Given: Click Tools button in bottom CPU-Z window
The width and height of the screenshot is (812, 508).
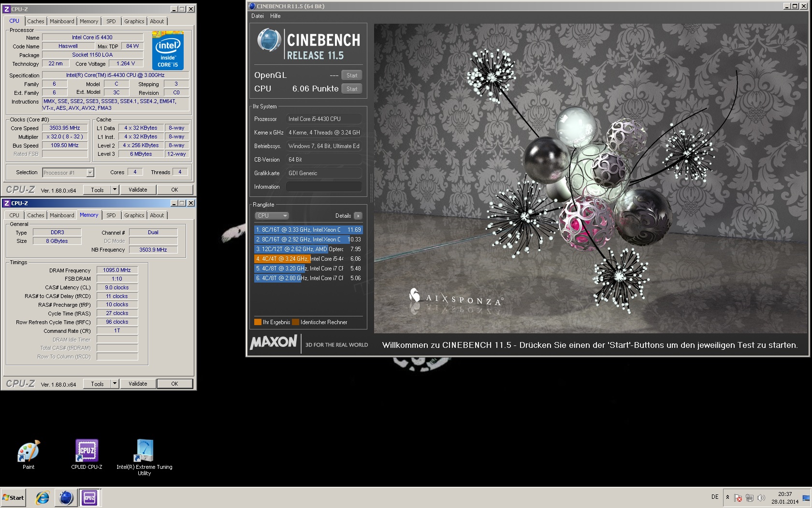Looking at the screenshot, I should pos(97,384).
